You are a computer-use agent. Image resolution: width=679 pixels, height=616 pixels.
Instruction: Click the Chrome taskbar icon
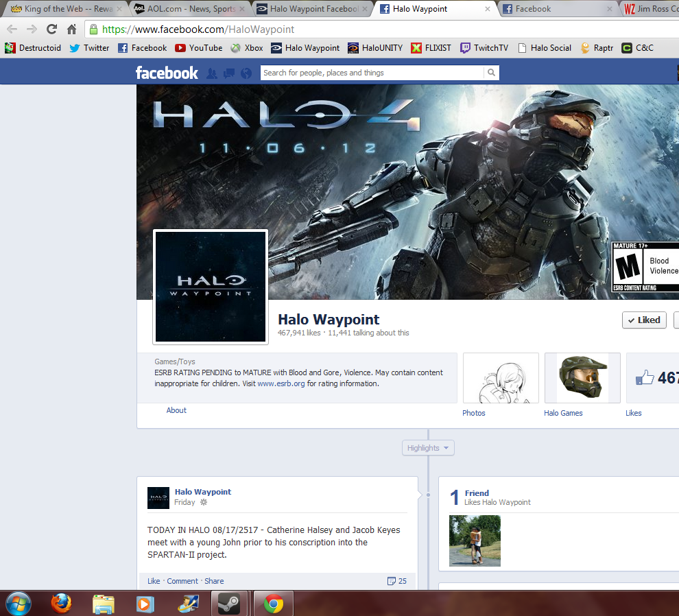(x=273, y=604)
